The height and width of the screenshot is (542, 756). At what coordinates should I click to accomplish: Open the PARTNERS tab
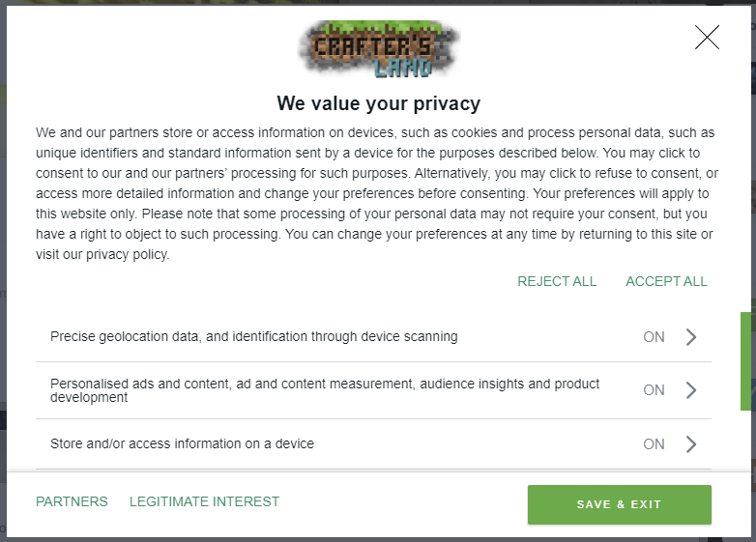[x=72, y=501]
